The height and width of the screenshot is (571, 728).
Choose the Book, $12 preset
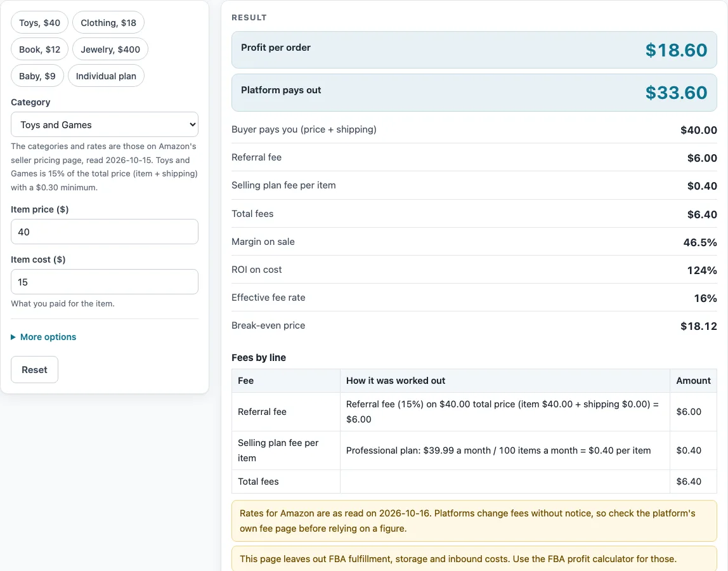[39, 49]
